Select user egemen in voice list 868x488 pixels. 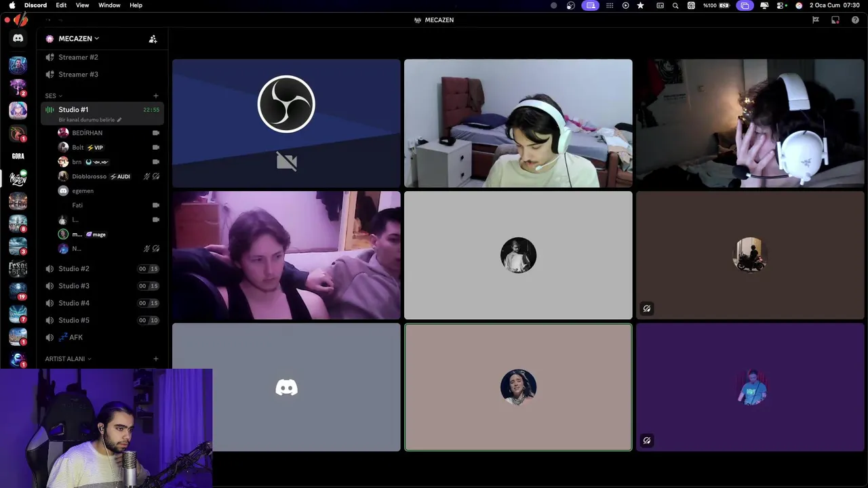coord(83,191)
